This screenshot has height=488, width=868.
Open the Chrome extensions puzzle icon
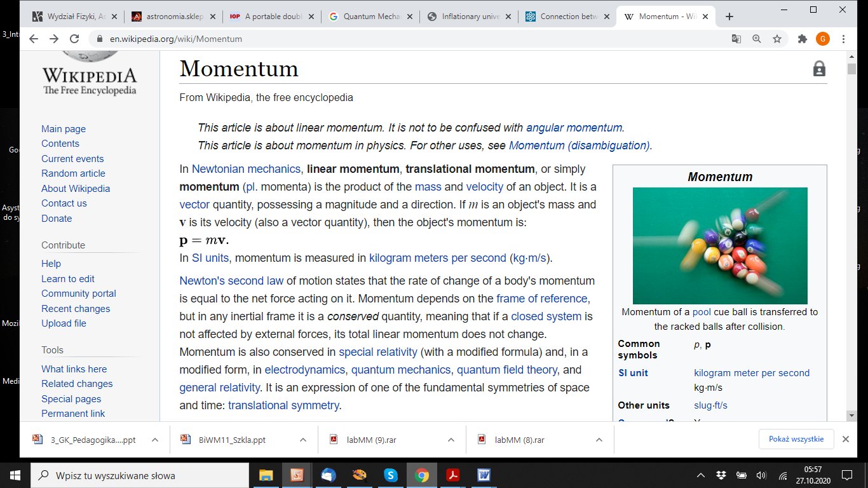[803, 39]
